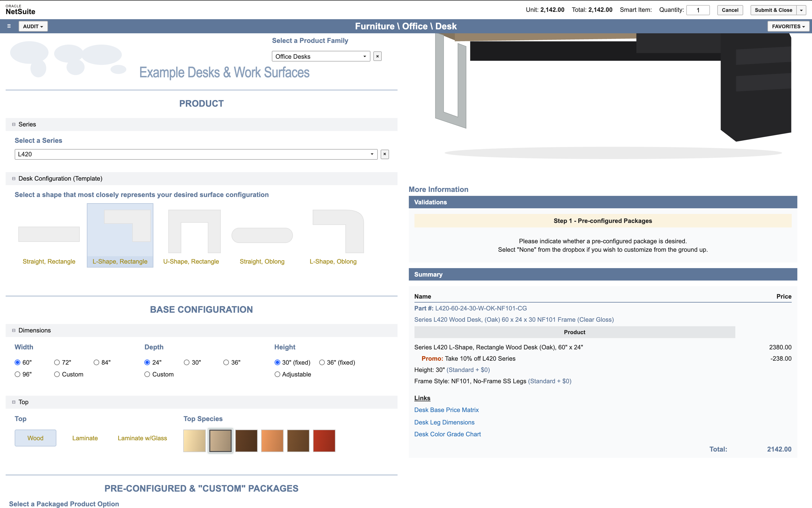The image size is (812, 508).
Task: Choose 30" depth radio button
Action: pos(187,363)
